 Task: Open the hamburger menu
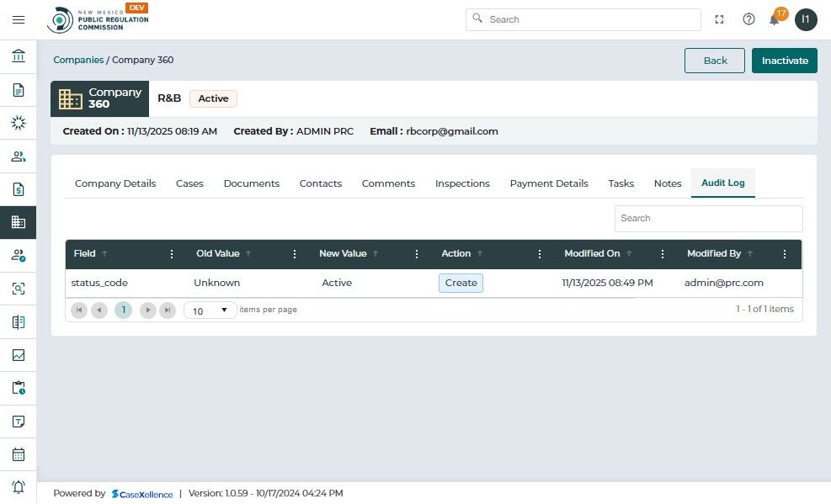19,19
